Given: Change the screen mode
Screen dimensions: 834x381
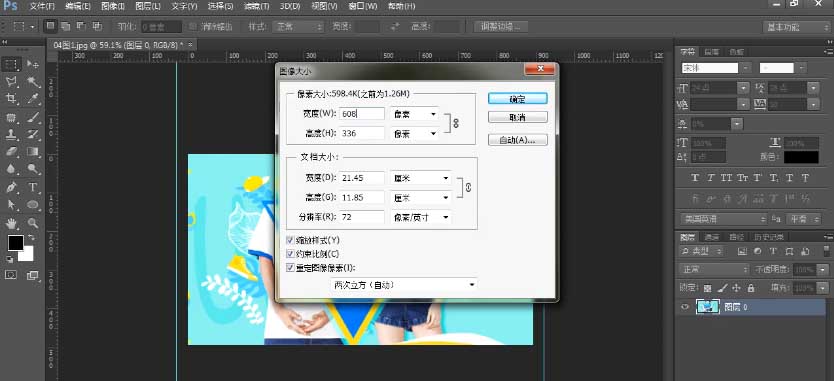Looking at the screenshot, I should pos(32,275).
